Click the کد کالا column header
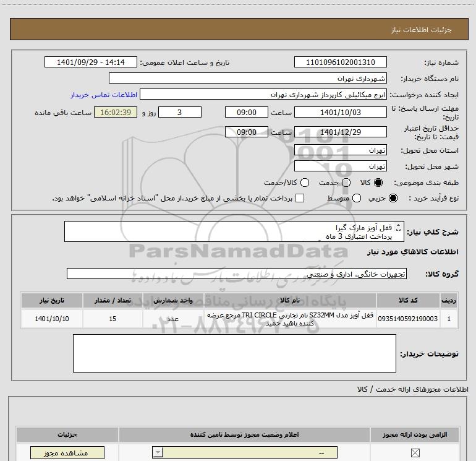The width and height of the screenshot is (476, 461). [408, 300]
